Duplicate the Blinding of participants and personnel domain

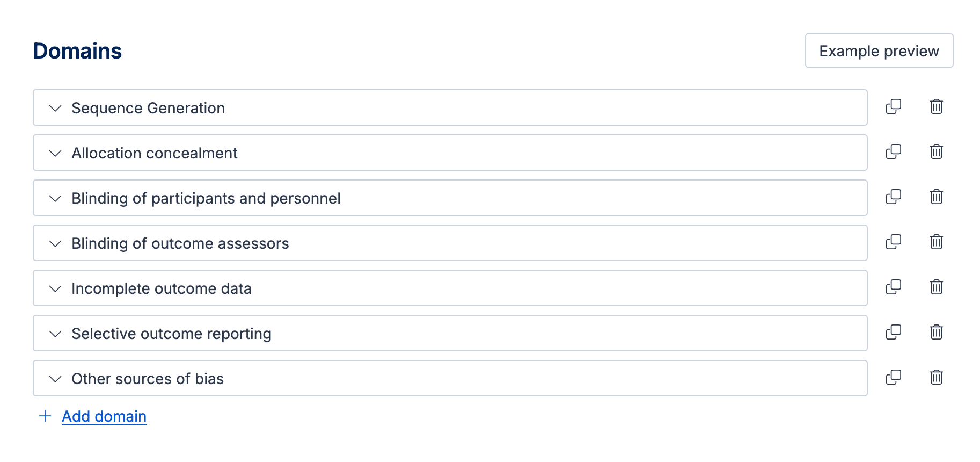(x=894, y=197)
